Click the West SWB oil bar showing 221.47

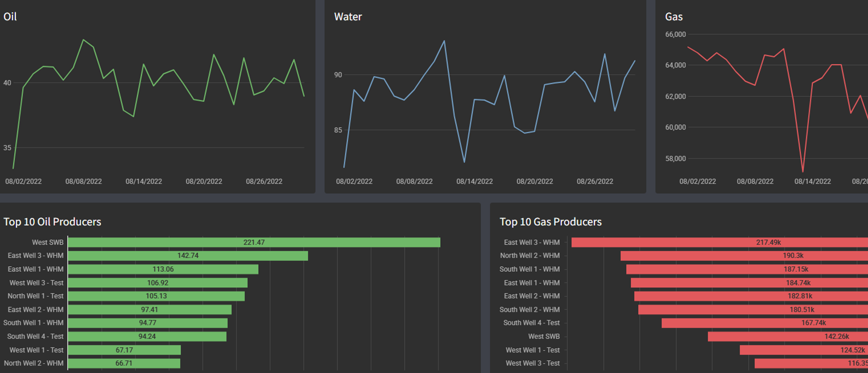click(254, 242)
